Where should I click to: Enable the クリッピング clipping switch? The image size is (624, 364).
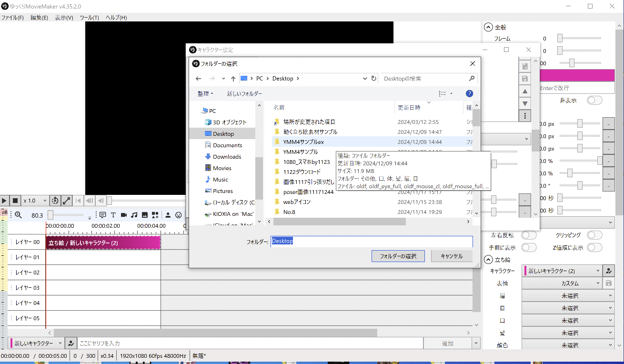pos(594,235)
